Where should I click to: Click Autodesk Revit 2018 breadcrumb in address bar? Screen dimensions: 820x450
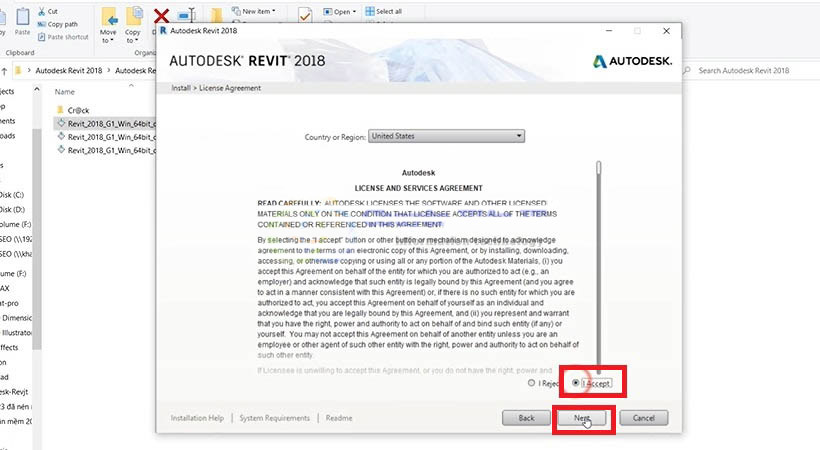(x=69, y=71)
